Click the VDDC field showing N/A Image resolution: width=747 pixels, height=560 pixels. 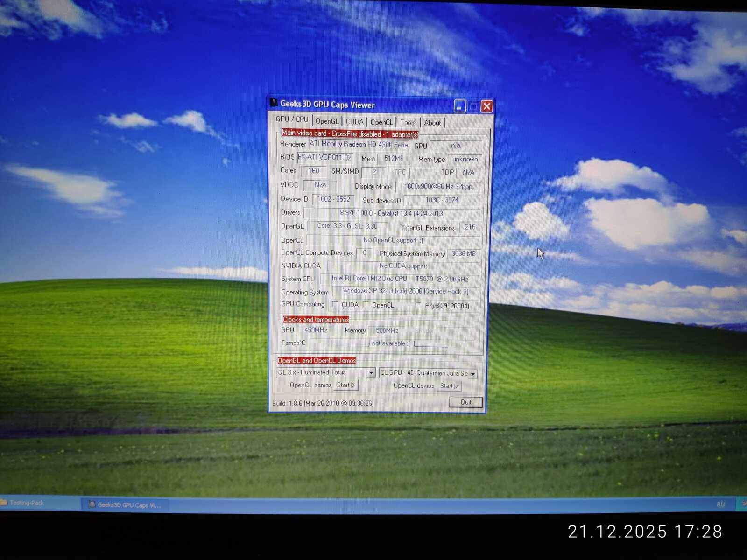point(320,185)
